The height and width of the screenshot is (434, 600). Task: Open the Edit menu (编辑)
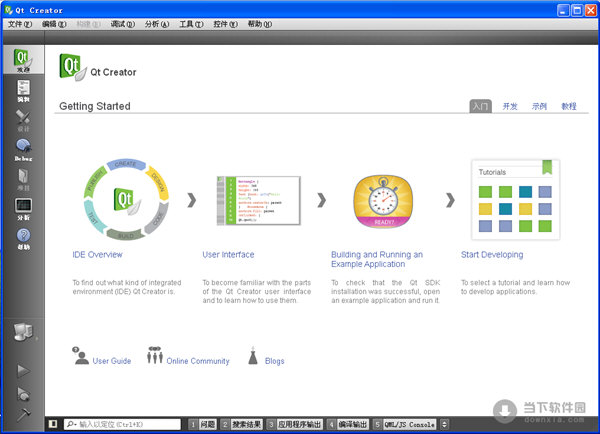click(54, 24)
